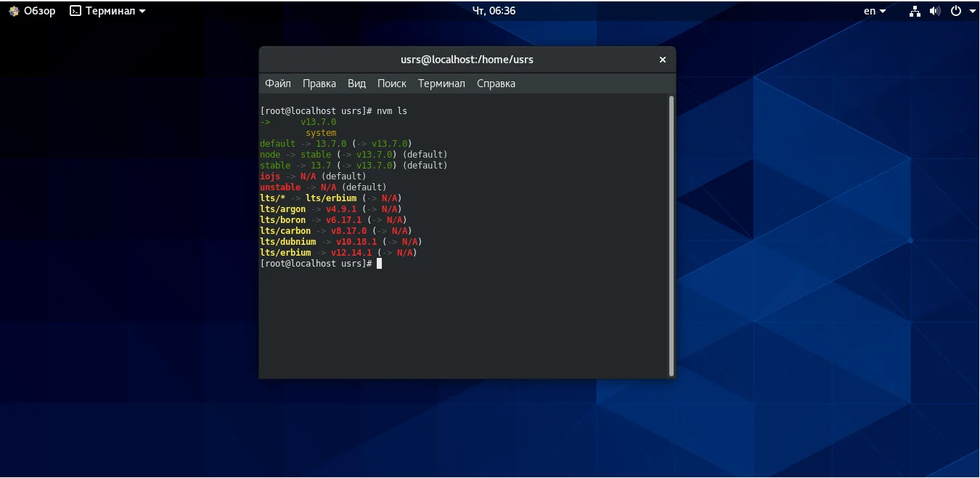
Task: Expand system menu arrow beside power icon
Action: tap(971, 12)
